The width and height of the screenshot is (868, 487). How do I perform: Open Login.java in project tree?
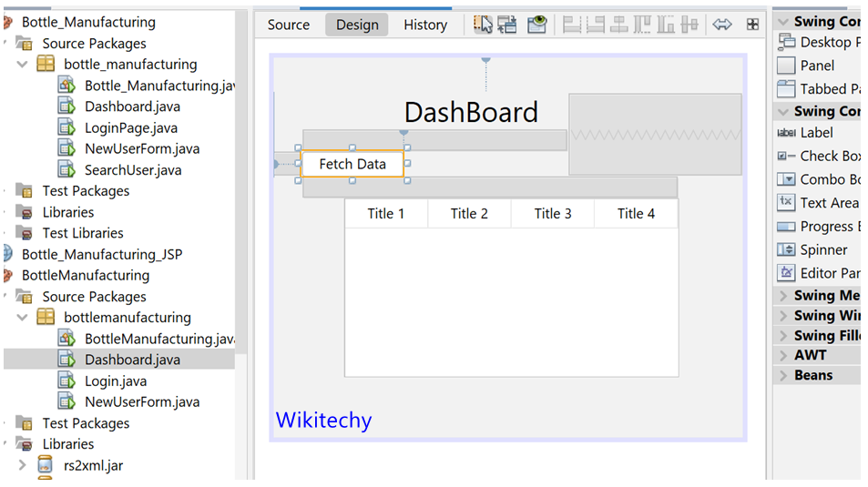coord(115,380)
